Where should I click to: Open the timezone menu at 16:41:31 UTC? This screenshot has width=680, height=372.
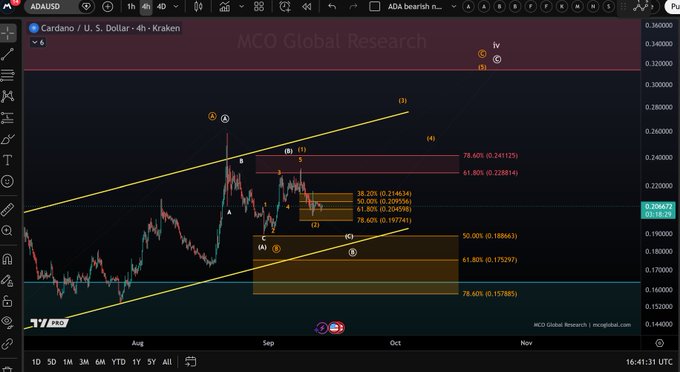point(649,362)
